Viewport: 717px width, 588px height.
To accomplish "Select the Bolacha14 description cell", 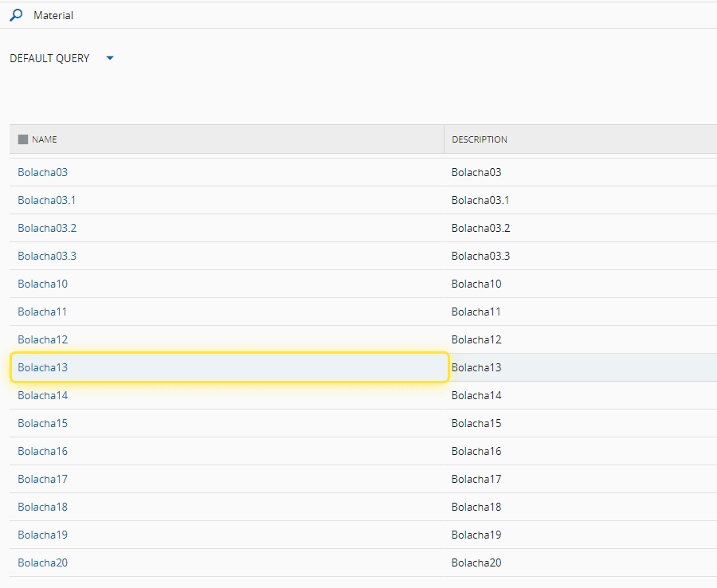I will [580, 395].
